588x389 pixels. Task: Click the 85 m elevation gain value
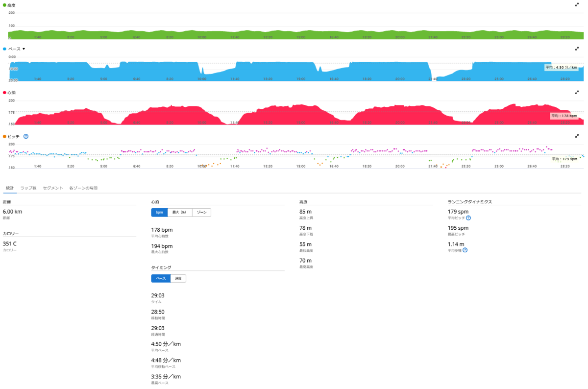[x=306, y=212]
